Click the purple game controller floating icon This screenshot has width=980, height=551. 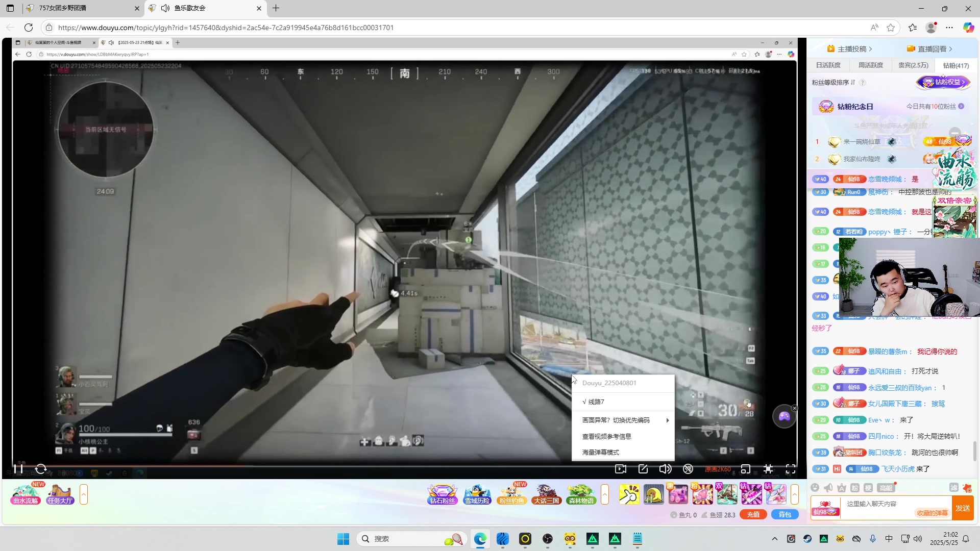click(x=784, y=417)
